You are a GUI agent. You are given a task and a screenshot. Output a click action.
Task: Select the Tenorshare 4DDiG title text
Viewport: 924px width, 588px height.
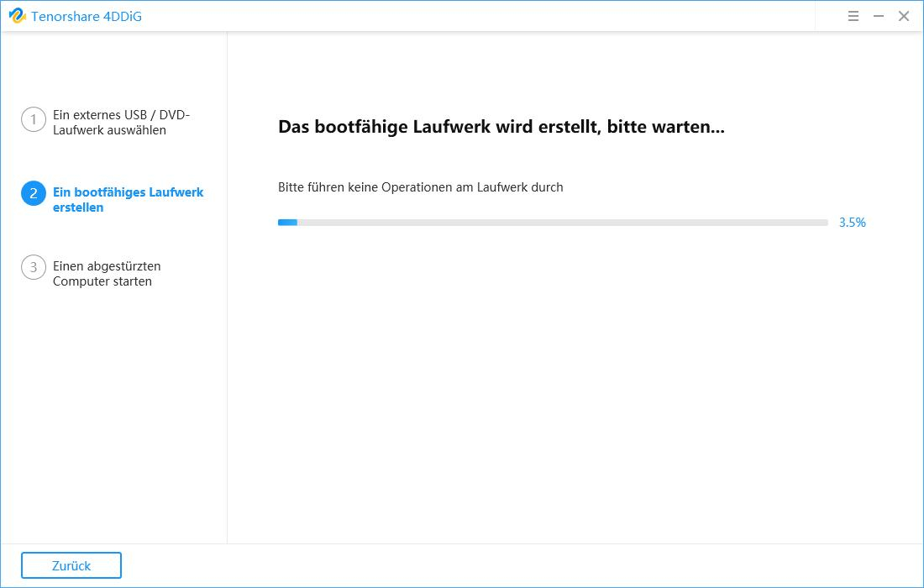point(87,16)
